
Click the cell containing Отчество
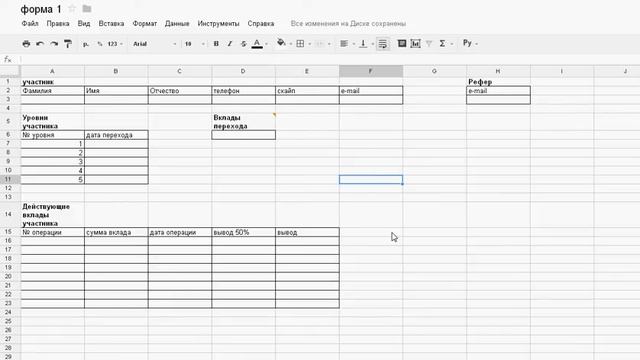click(180, 91)
